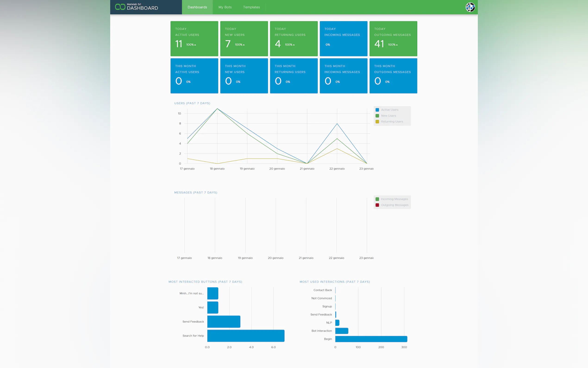
Task: Click the Bot Interaction bar
Action: [341, 331]
